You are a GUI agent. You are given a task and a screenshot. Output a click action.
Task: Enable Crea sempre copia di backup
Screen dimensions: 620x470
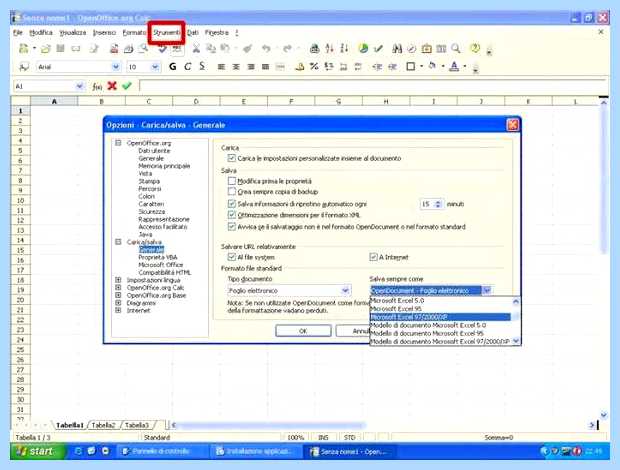[x=232, y=192]
